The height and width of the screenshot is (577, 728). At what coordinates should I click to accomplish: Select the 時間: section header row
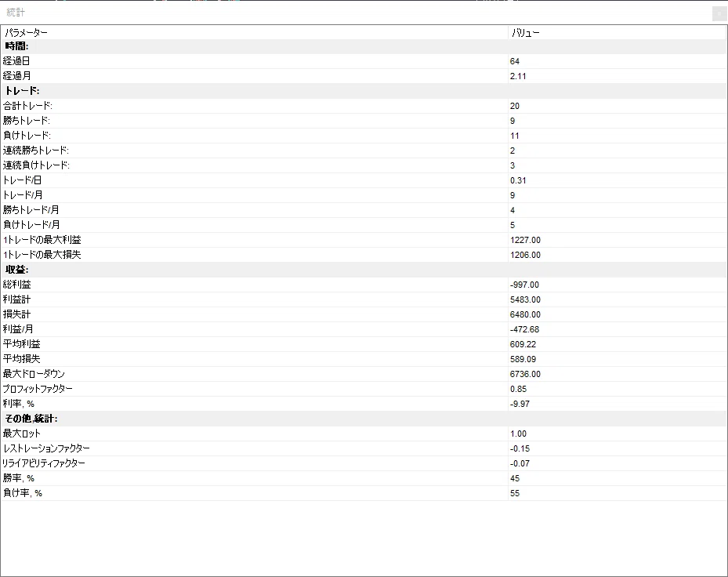pos(364,46)
